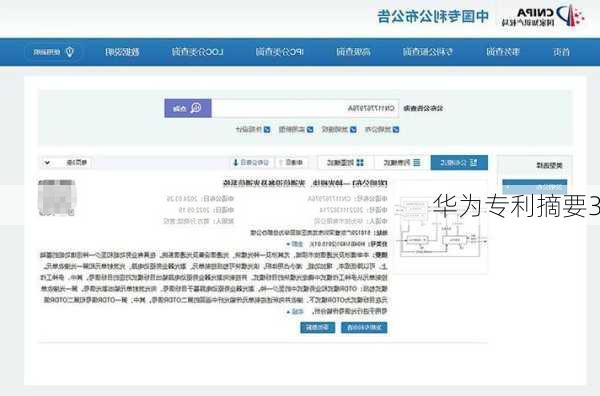Click the 申请人 applicant line
The image size is (600, 396).
point(351,221)
